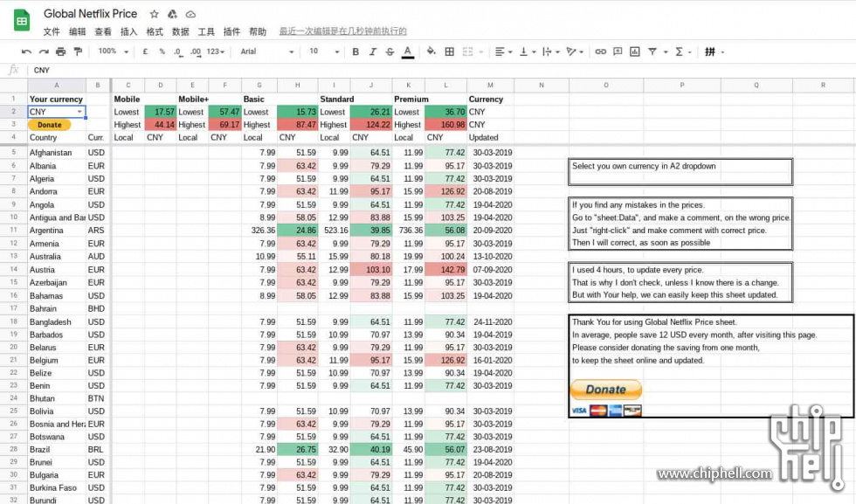
Task: Open the 文件 menu
Action: (x=52, y=31)
